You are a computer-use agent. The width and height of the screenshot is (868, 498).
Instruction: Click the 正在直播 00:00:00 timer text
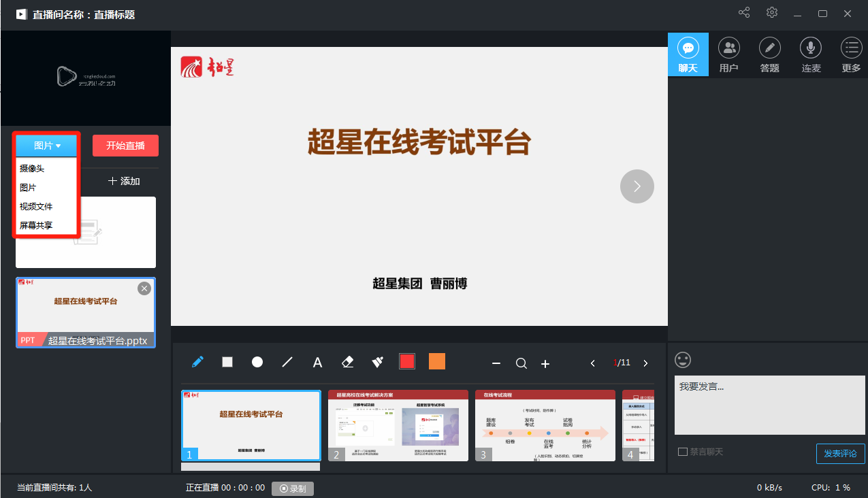(x=225, y=488)
